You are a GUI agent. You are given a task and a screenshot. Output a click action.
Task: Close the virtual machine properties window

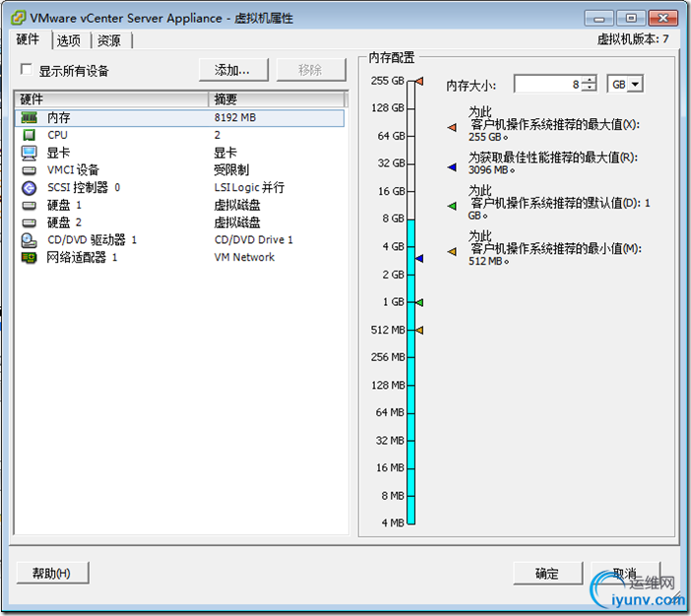pos(662,18)
